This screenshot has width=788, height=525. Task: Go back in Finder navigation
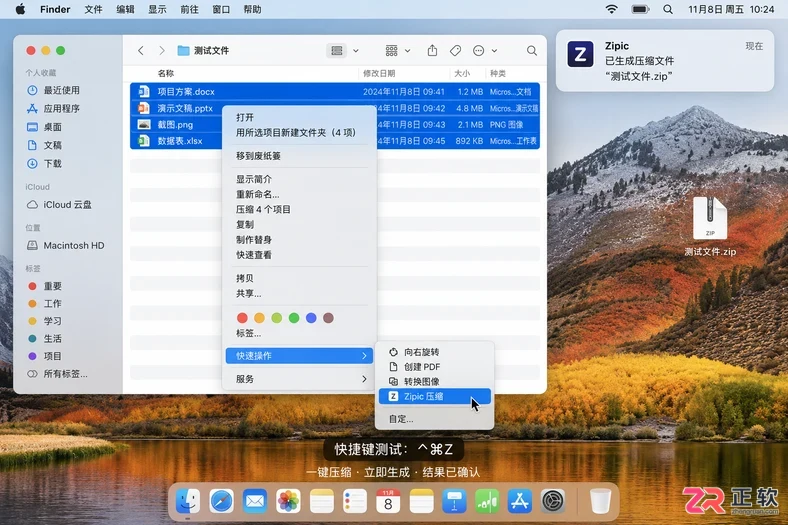[141, 50]
